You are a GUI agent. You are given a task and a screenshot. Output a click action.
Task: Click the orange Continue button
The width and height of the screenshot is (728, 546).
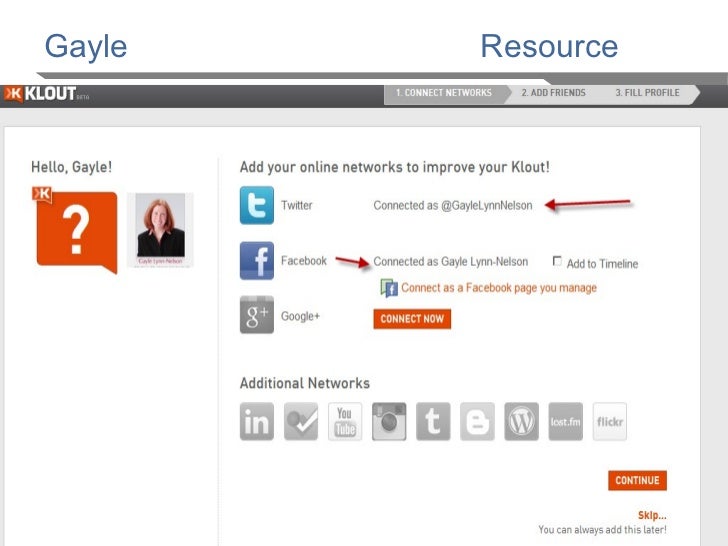pos(637,481)
